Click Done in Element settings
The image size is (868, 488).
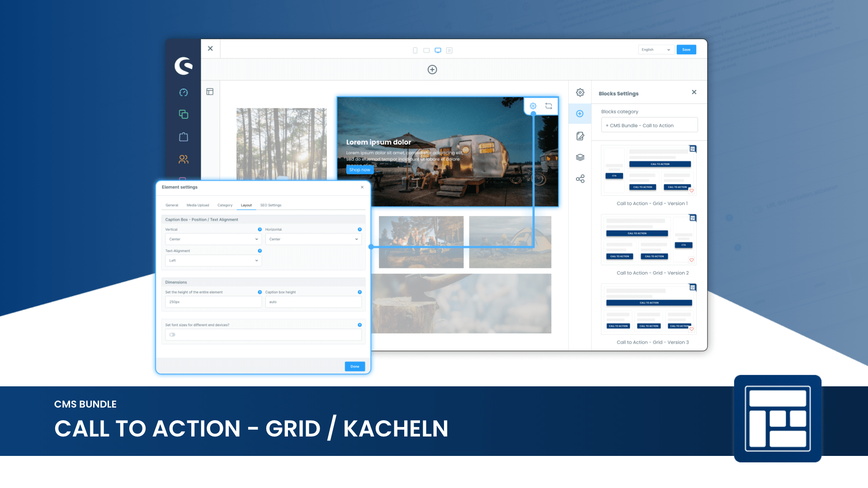coord(355,366)
